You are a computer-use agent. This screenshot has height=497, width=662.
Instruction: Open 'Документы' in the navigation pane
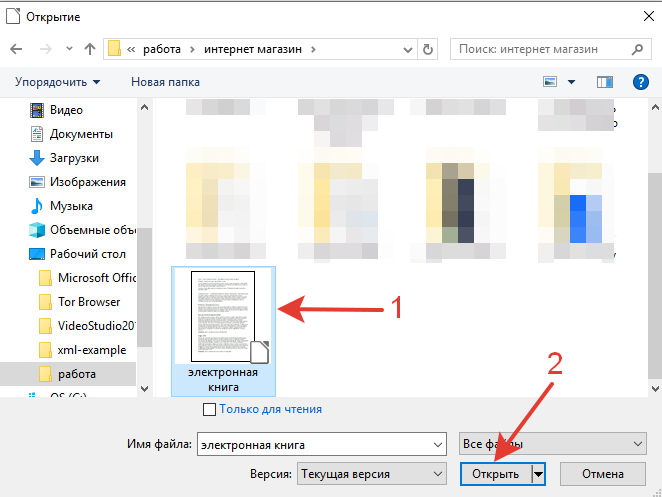coord(81,134)
